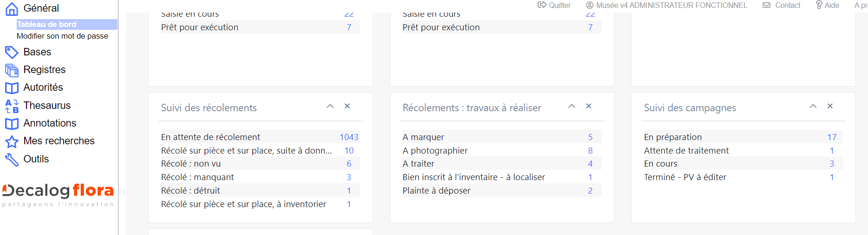Click the Thesaurus A-B icon
The height and width of the screenshot is (235, 868).
click(x=12, y=106)
